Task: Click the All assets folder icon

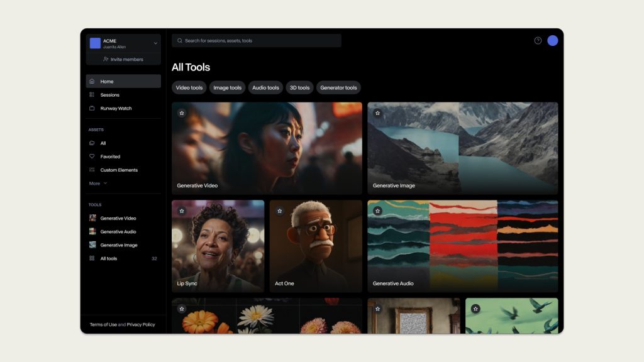Action: [92, 143]
